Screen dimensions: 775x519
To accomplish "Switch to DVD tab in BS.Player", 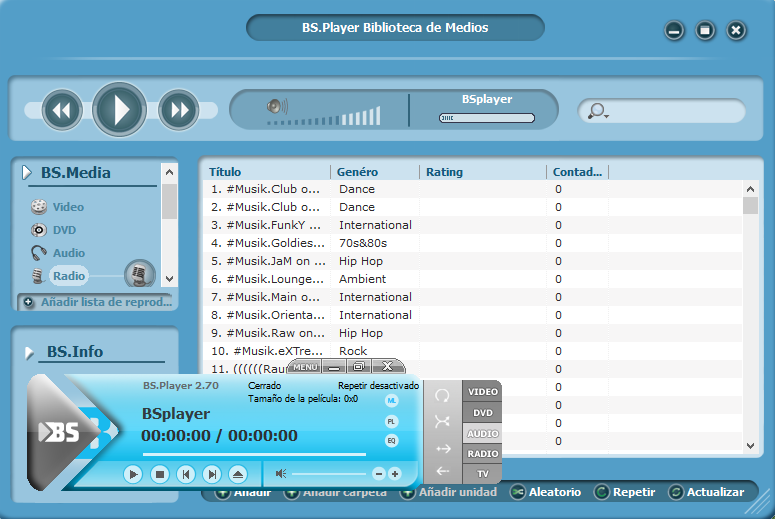I will pyautogui.click(x=483, y=413).
